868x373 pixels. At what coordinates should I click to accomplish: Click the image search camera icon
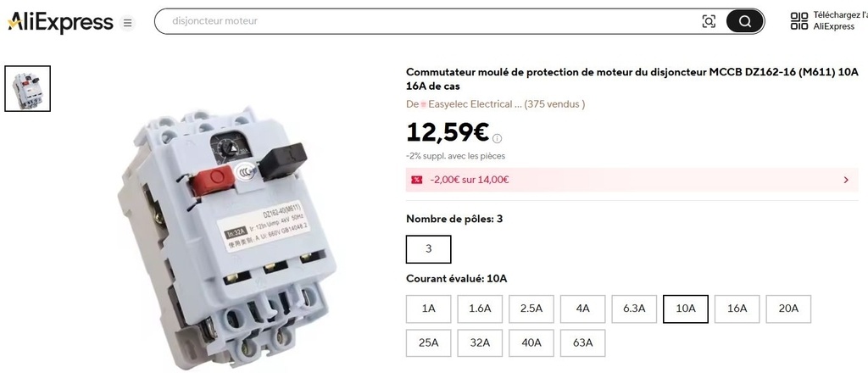(709, 22)
